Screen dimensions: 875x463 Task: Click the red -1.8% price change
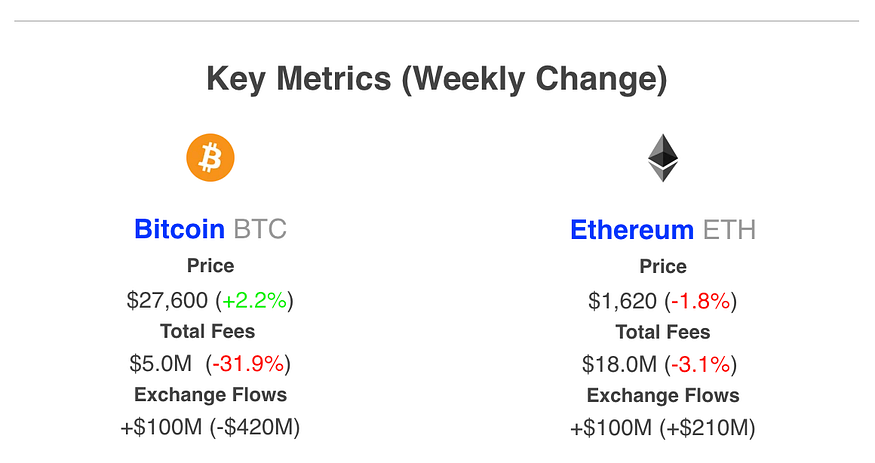point(700,301)
